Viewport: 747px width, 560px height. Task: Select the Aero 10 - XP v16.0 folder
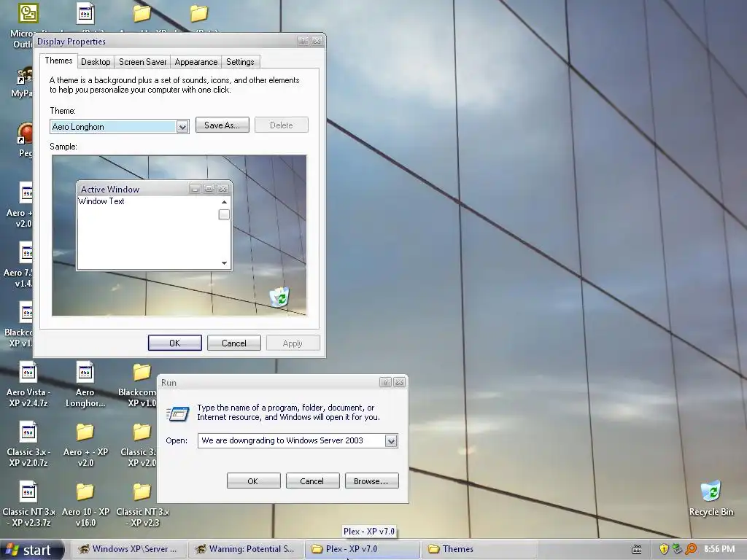click(85, 491)
